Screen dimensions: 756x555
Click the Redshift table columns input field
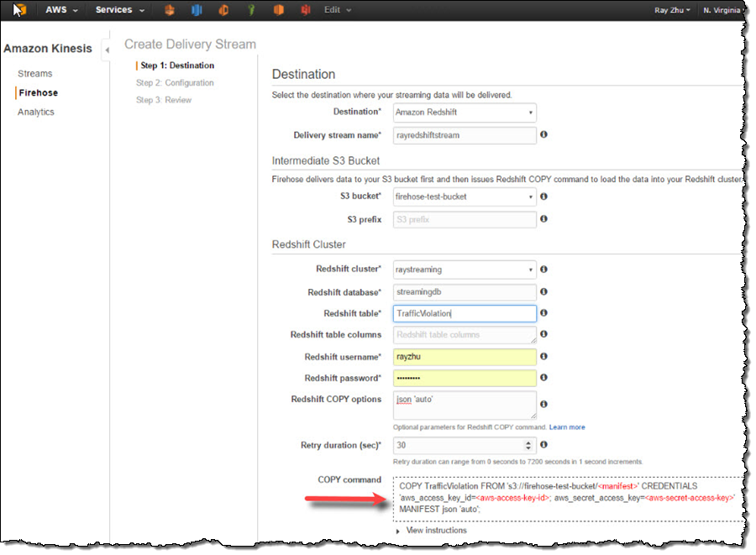click(x=465, y=335)
